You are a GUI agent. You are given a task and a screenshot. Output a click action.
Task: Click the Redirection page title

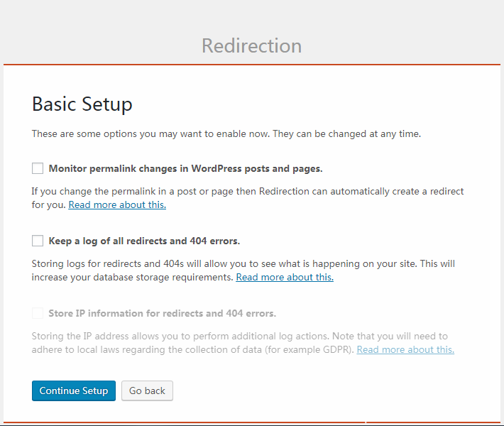[251, 45]
